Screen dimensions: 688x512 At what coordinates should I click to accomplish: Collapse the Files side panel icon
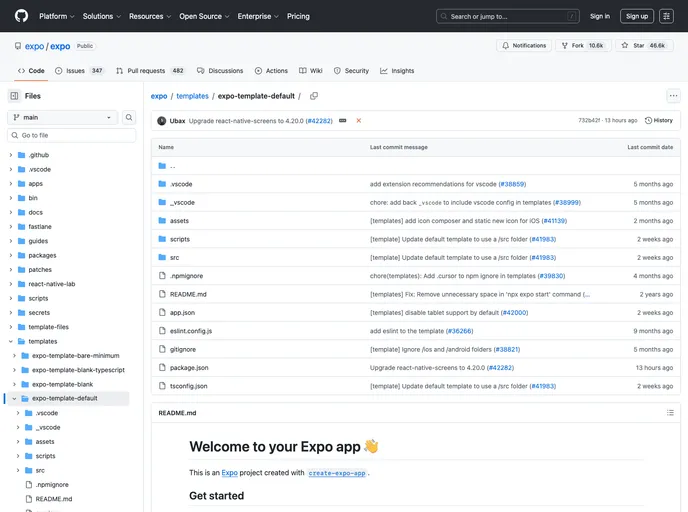click(14, 96)
